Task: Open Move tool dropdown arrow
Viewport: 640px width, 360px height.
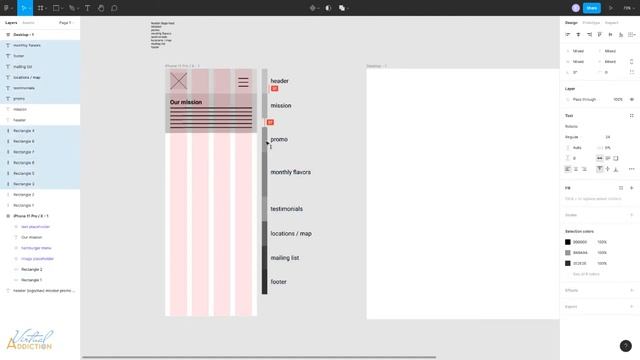Action: point(30,8)
